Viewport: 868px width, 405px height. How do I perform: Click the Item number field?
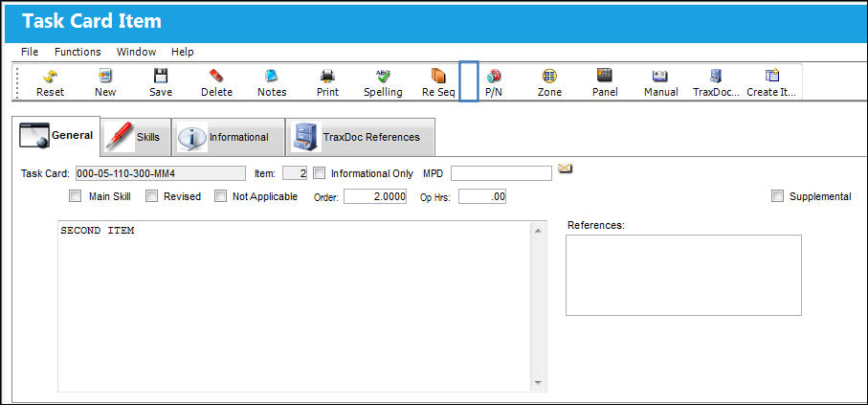(295, 173)
